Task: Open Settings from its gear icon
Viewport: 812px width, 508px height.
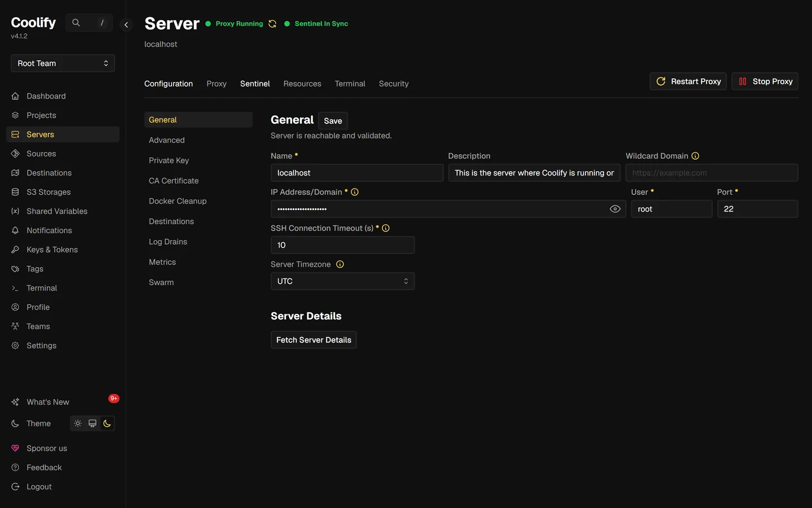Action: pyautogui.click(x=15, y=345)
